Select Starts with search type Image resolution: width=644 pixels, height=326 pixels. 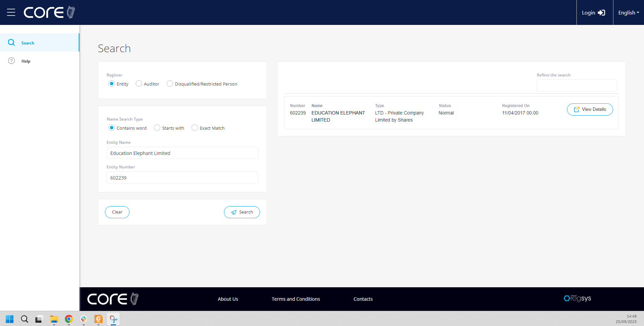pyautogui.click(x=157, y=128)
